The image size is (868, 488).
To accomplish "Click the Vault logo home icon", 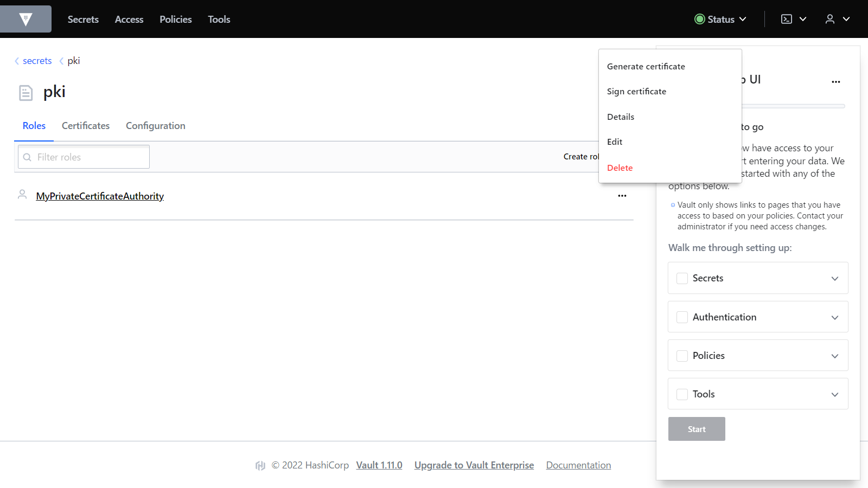I will pyautogui.click(x=25, y=20).
